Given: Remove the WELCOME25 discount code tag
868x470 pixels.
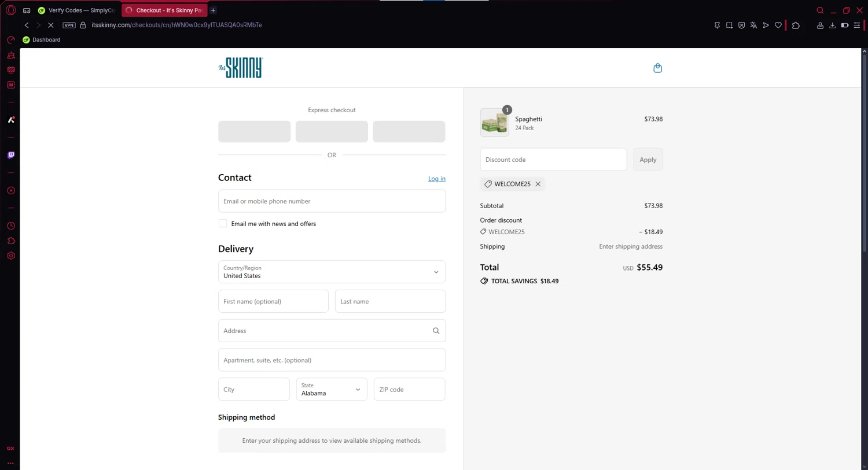Looking at the screenshot, I should click(x=538, y=184).
